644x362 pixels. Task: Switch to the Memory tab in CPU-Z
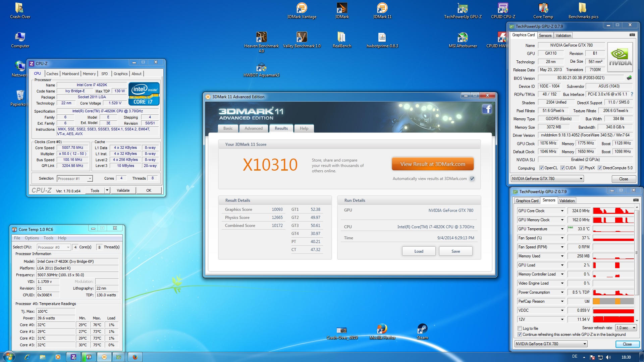89,74
